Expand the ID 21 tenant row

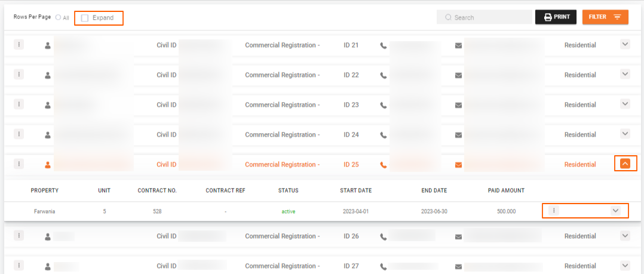(x=625, y=44)
